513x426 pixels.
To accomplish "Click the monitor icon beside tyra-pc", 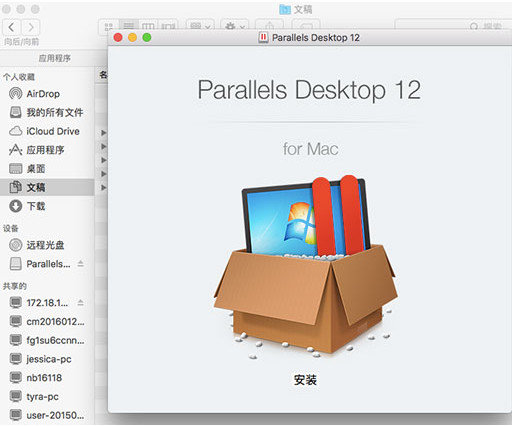I will 15,396.
